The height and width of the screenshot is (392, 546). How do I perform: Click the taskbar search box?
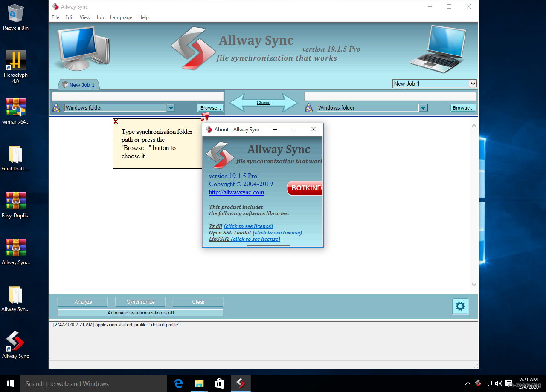[x=94, y=383]
